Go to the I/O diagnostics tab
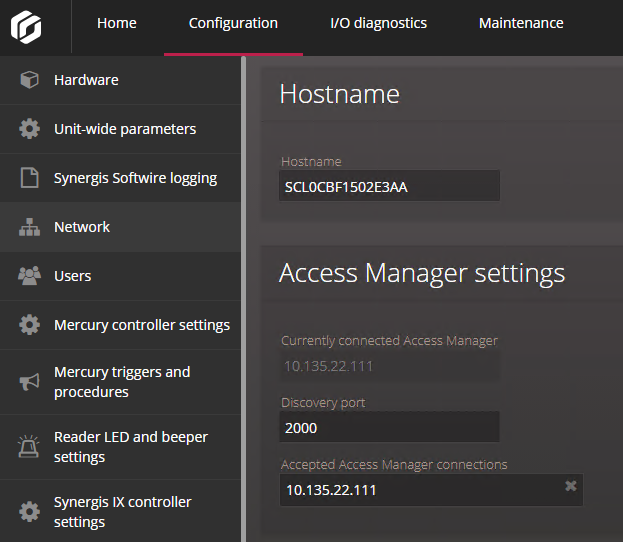This screenshot has width=623, height=542. pos(379,23)
